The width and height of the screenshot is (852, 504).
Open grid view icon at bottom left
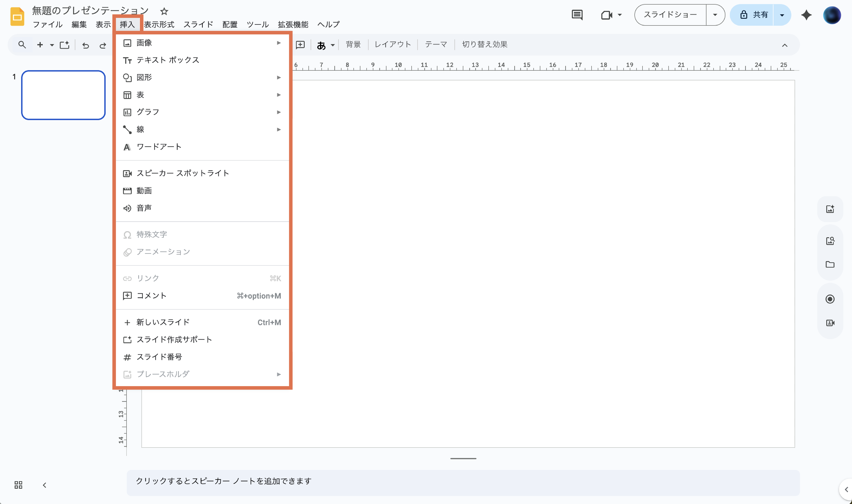click(x=18, y=485)
